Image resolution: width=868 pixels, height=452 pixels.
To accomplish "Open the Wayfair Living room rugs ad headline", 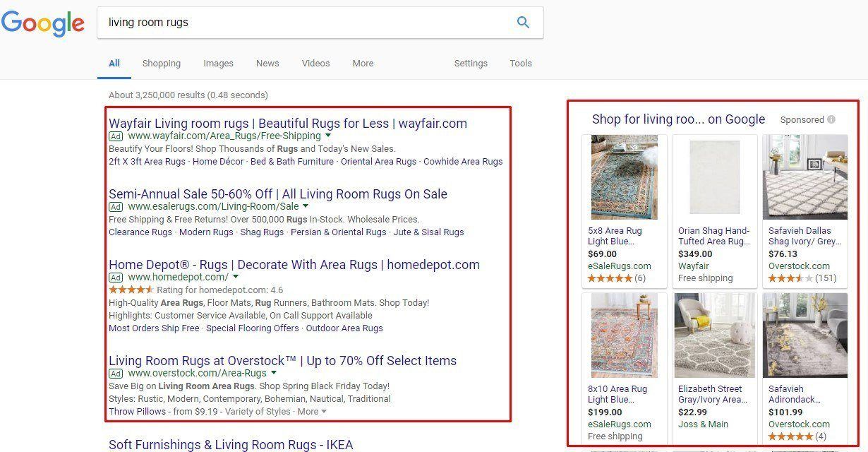I will point(288,124).
